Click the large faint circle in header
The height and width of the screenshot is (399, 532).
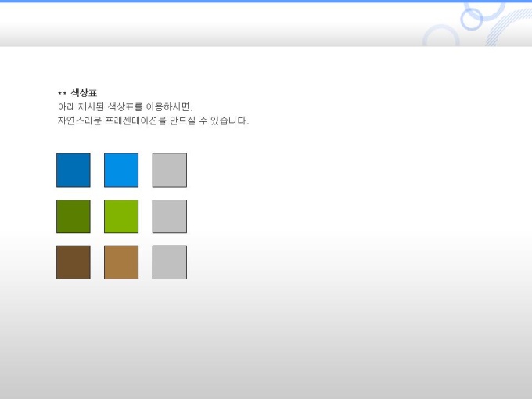pos(441,36)
